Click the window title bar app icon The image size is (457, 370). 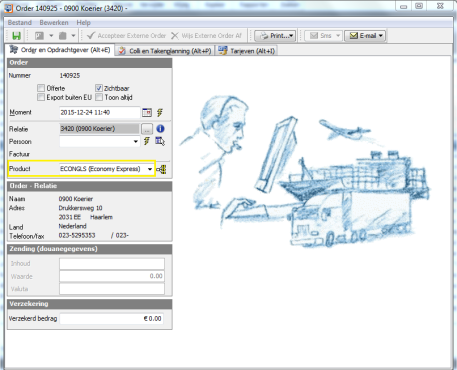pyautogui.click(x=8, y=8)
